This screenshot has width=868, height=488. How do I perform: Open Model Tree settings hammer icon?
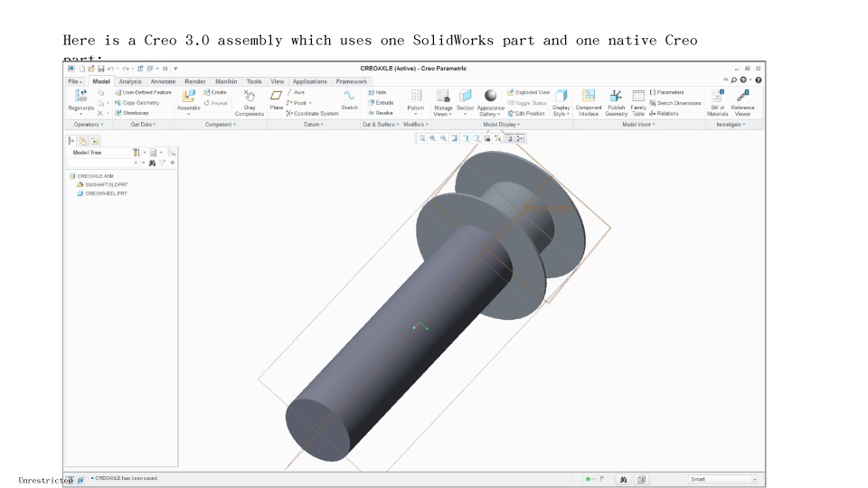[137, 152]
